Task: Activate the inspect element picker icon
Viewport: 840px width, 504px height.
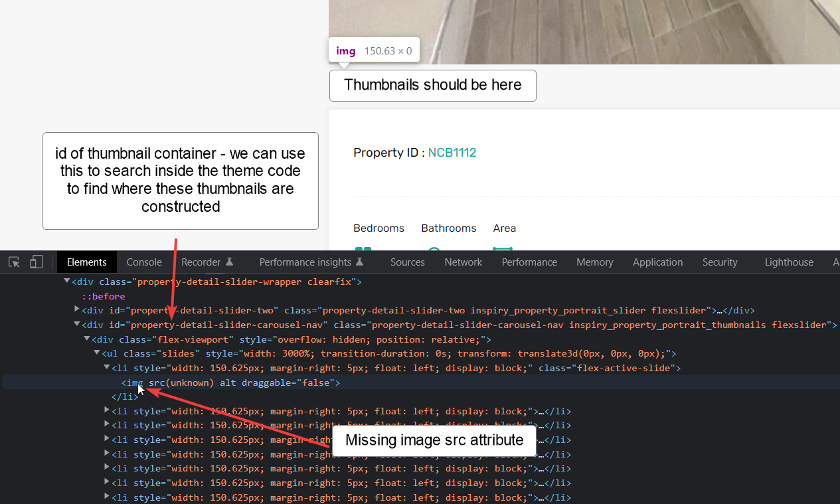Action: click(14, 262)
